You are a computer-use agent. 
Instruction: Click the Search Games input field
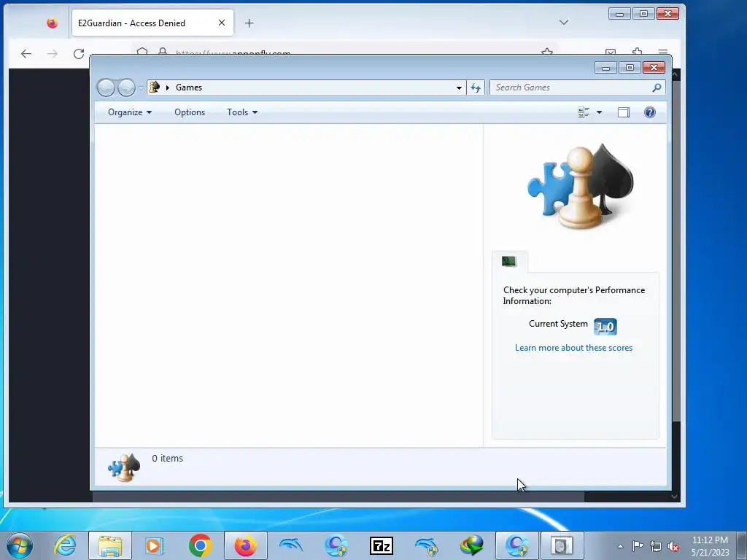click(x=570, y=87)
